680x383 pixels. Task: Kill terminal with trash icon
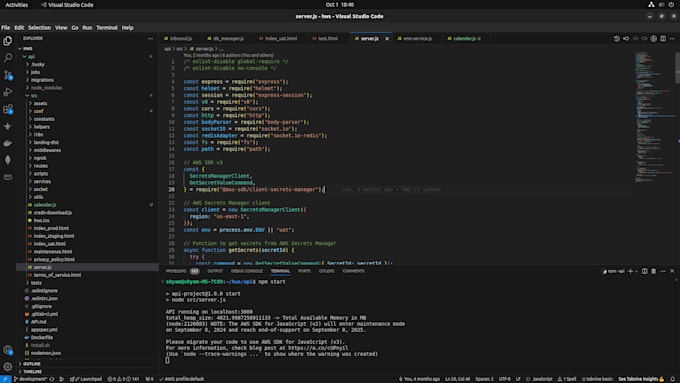(x=654, y=271)
